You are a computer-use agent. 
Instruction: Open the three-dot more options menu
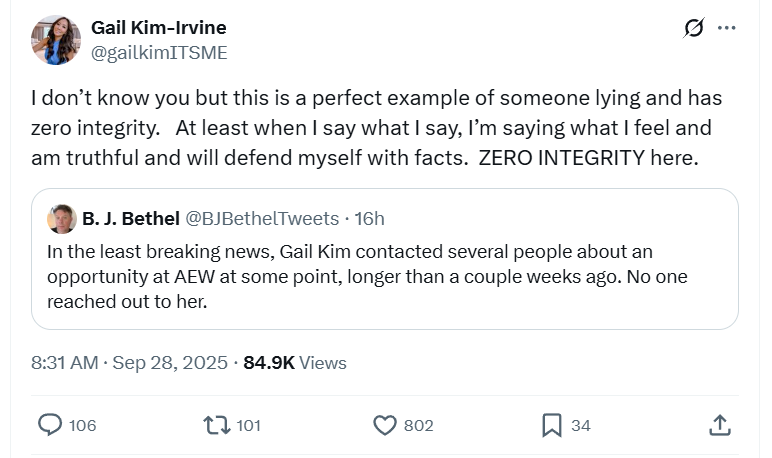coord(728,28)
